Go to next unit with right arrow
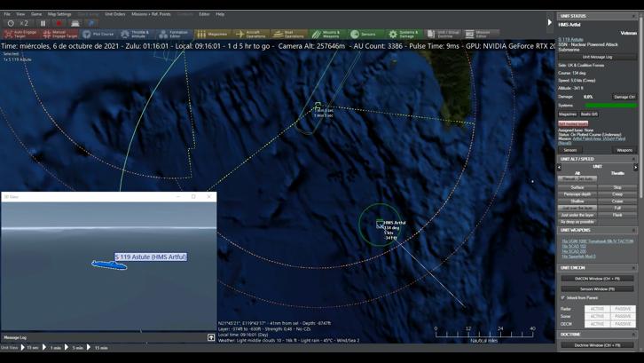The image size is (644, 363). [635, 168]
